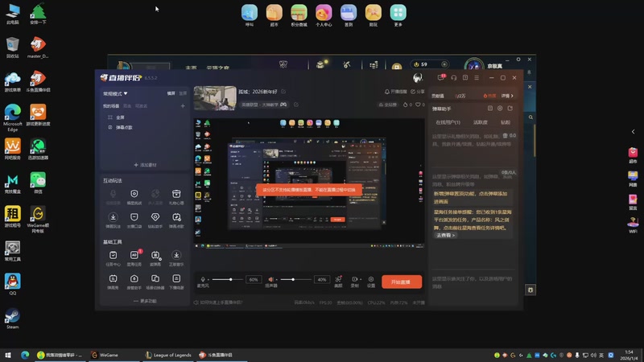This screenshot has width=644, height=362.
Task: Switch to 竖屏 portrait orientation
Action: (183, 93)
